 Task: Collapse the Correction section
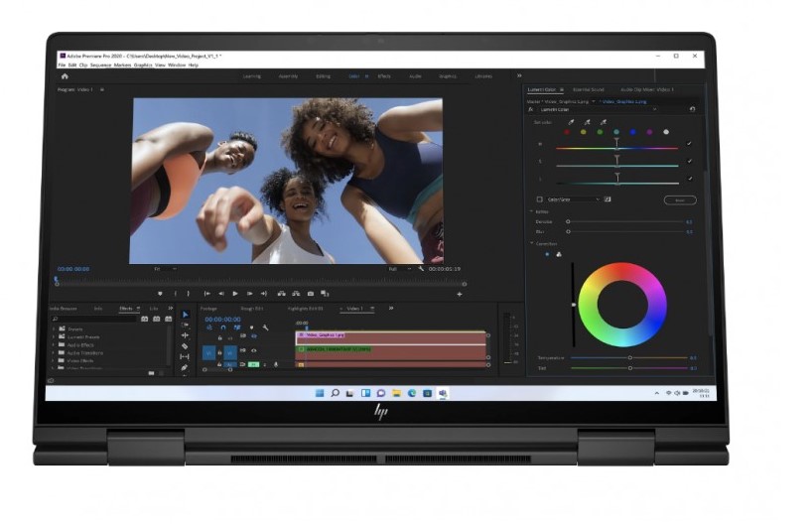click(531, 243)
